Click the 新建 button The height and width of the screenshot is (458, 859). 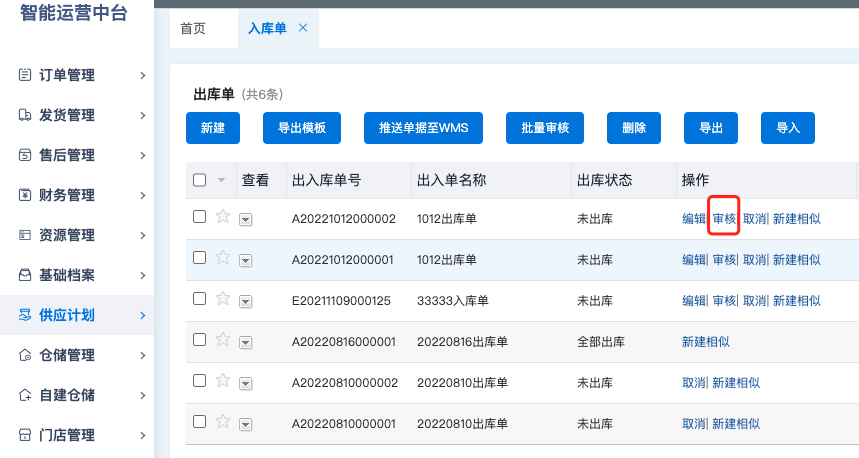point(213,128)
